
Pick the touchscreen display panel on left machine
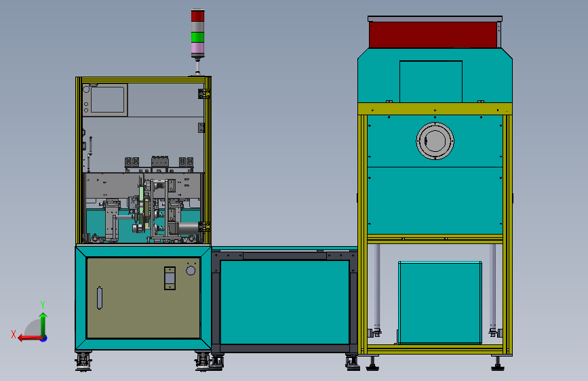pos(108,100)
